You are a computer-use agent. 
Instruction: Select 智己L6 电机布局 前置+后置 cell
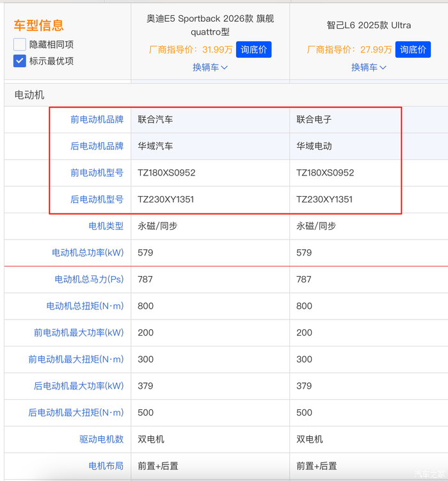369,466
